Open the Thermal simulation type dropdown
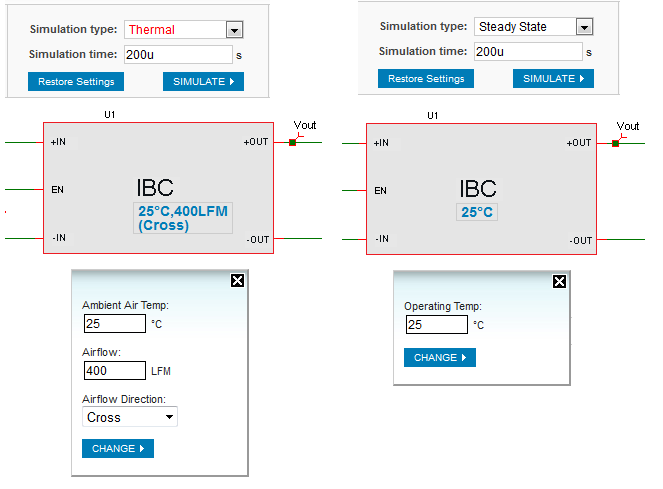The height and width of the screenshot is (489, 663). [234, 30]
